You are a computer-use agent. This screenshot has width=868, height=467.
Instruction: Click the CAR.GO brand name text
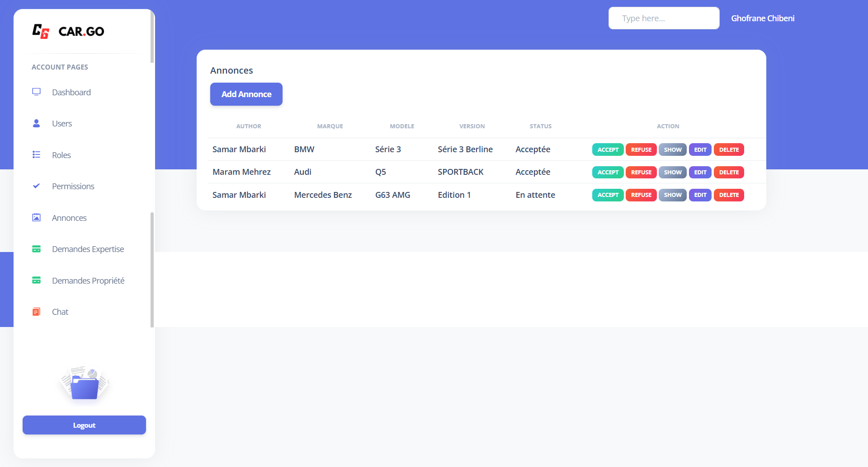tap(81, 31)
